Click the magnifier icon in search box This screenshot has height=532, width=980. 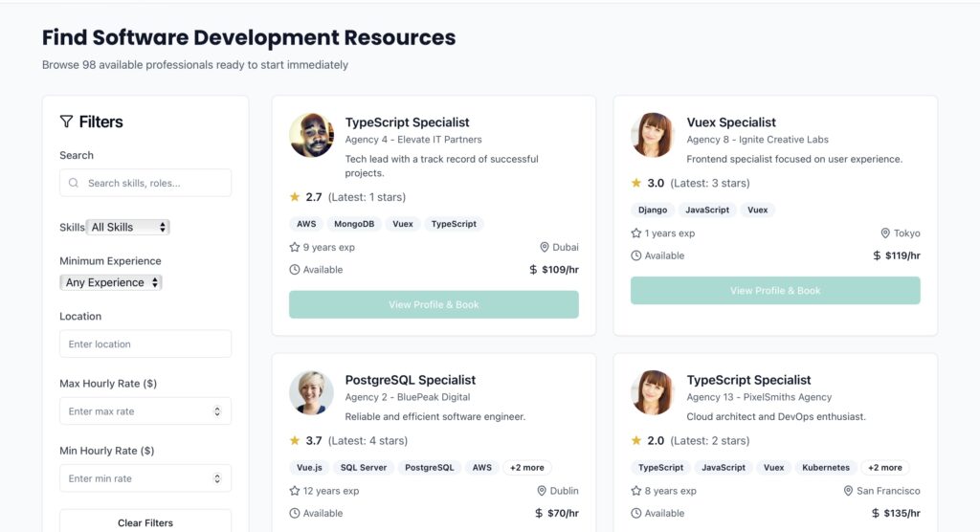[74, 183]
